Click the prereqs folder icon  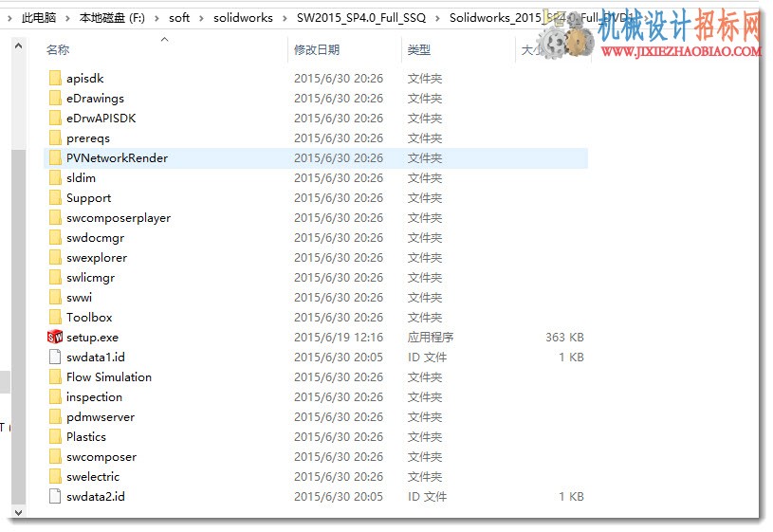(x=55, y=138)
